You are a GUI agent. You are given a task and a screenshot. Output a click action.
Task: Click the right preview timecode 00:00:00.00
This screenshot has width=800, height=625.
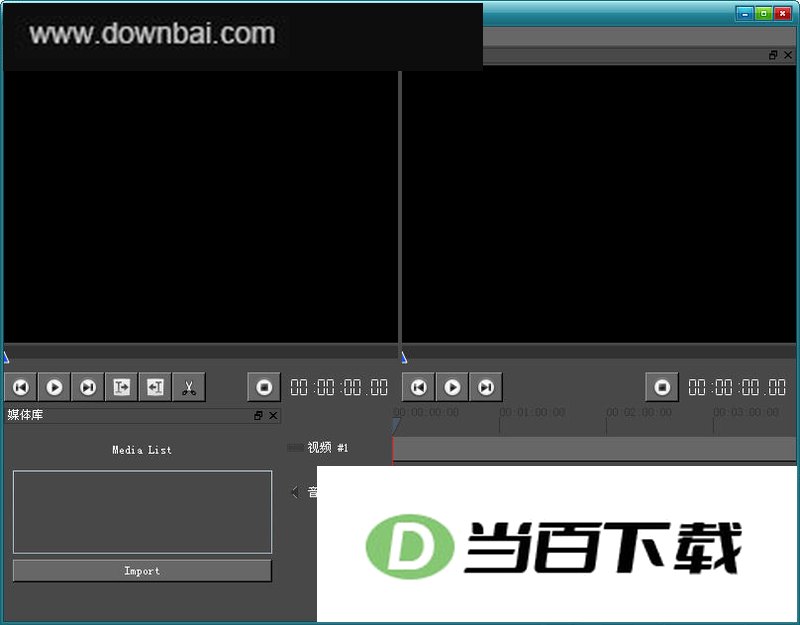(x=737, y=387)
